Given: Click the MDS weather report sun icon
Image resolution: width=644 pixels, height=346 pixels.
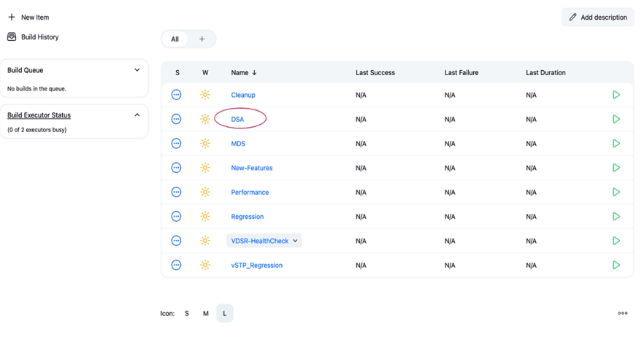Looking at the screenshot, I should (x=205, y=144).
